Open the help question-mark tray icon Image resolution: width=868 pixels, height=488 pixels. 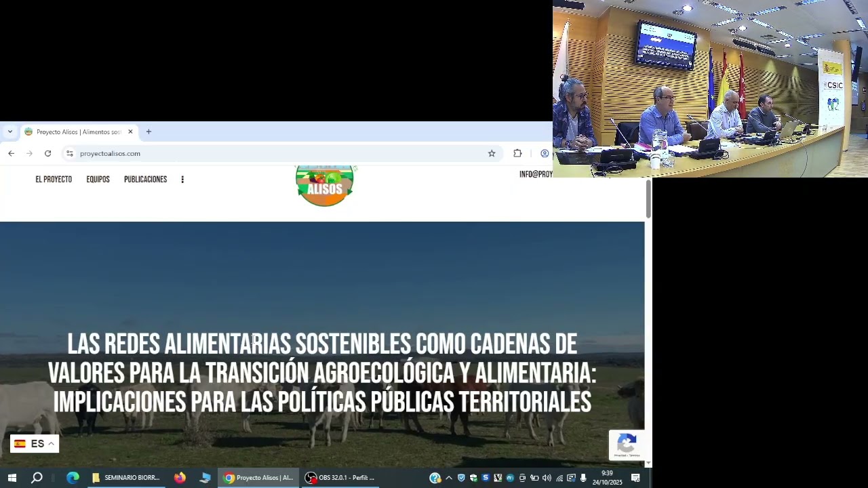(435, 478)
